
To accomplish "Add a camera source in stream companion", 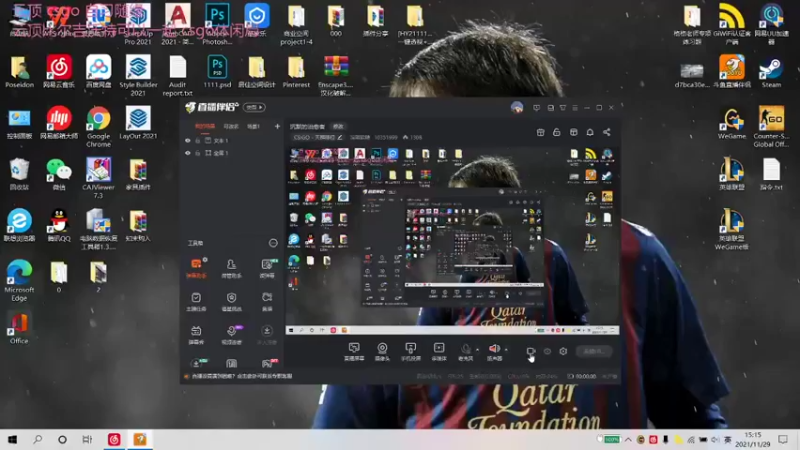I will 382,352.
